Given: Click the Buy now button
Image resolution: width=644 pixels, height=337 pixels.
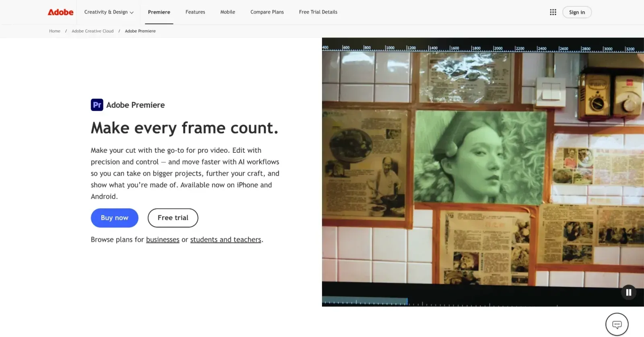Looking at the screenshot, I should tap(115, 218).
